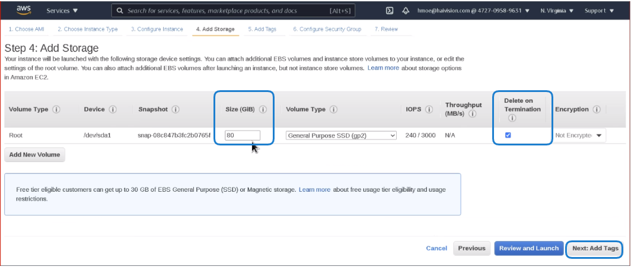Open the CloudShell terminal icon
The width and height of the screenshot is (644, 279).
click(x=390, y=11)
